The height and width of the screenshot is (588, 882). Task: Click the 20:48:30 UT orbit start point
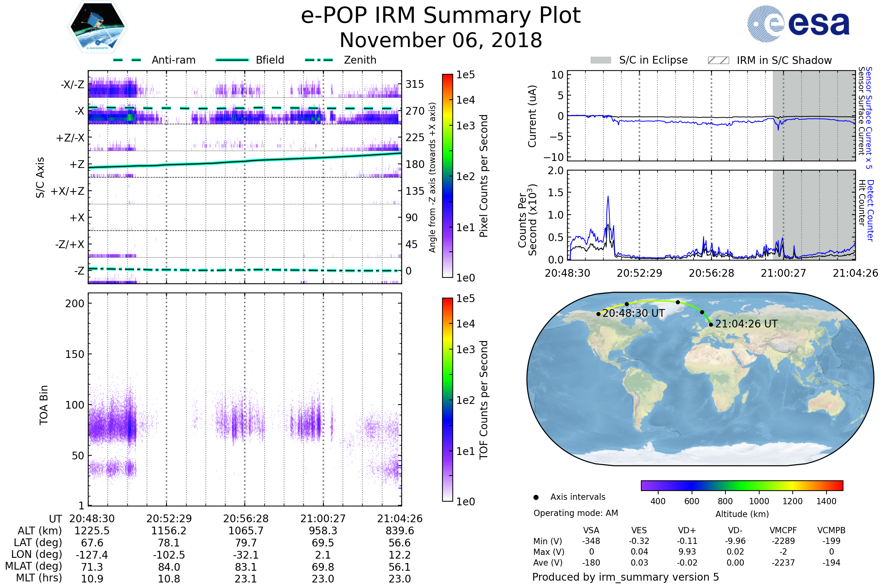pyautogui.click(x=598, y=314)
